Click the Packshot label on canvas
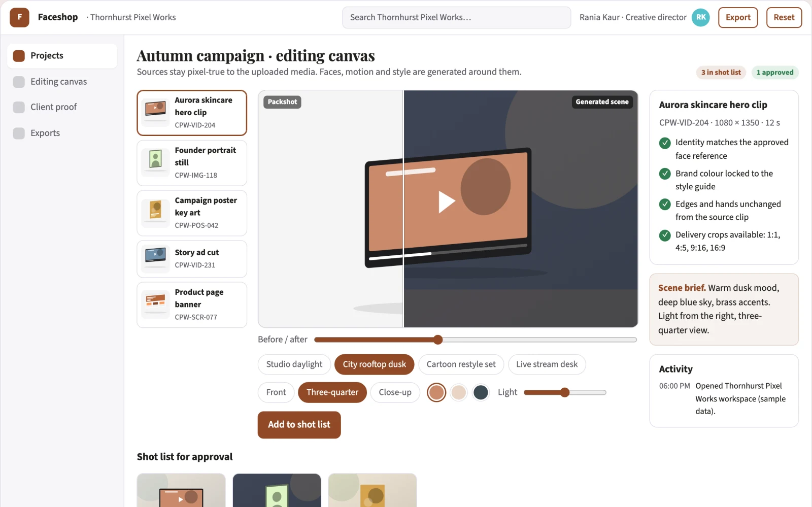The image size is (812, 507). 282,102
